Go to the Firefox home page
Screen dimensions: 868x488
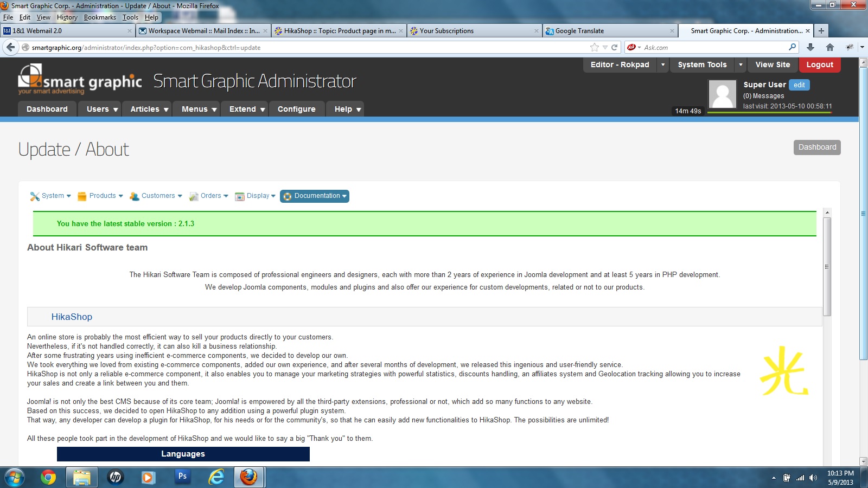pyautogui.click(x=829, y=47)
